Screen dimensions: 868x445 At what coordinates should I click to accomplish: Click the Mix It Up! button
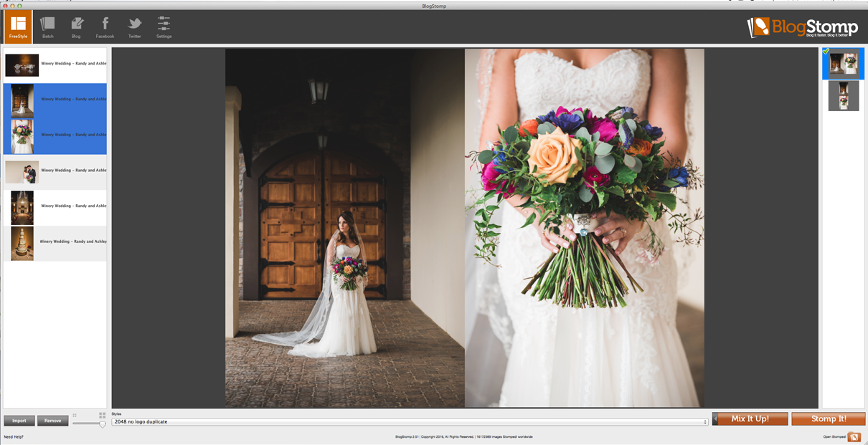click(x=752, y=418)
